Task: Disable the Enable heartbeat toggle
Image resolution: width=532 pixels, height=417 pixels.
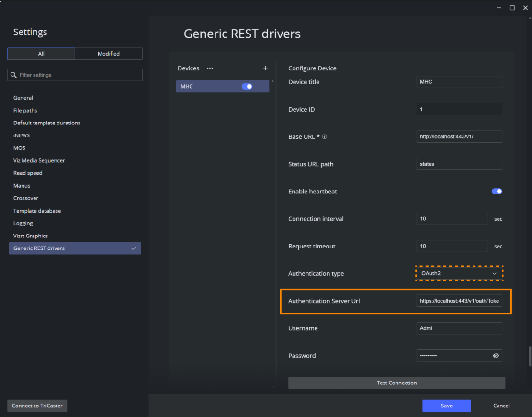Action: click(497, 192)
